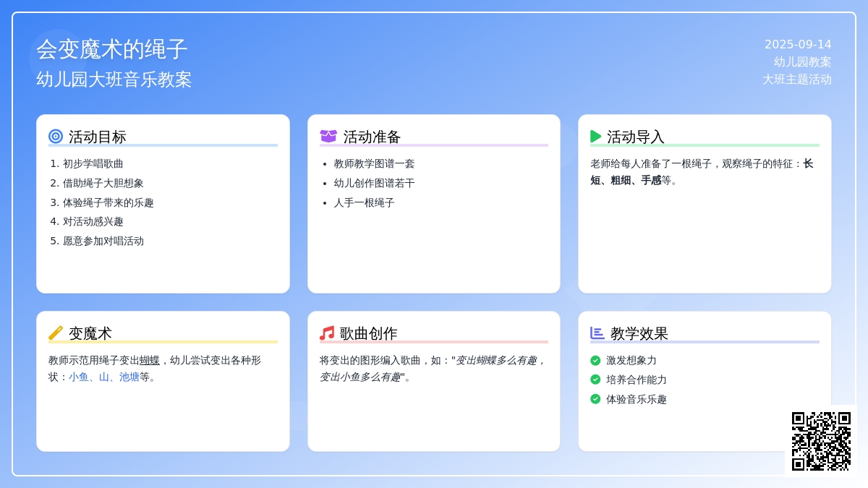
Task: Click the subtitle 幼儿园大班音乐教案
Action: click(114, 80)
